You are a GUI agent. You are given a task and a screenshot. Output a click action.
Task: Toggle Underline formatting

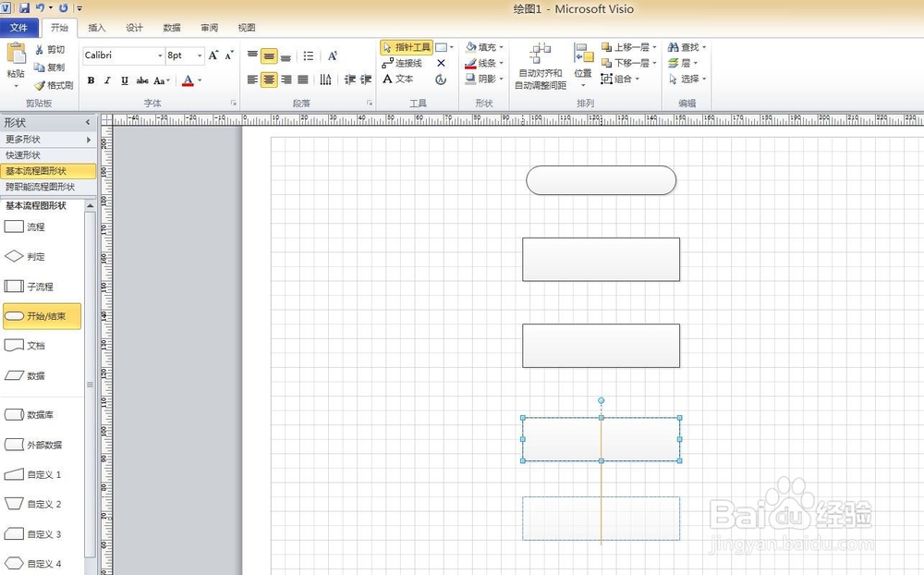125,80
